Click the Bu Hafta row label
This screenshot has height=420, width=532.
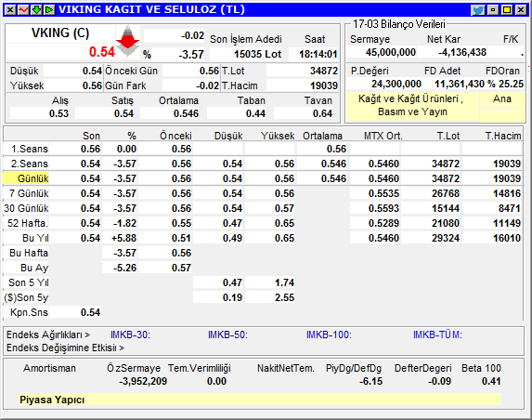pyautogui.click(x=29, y=254)
